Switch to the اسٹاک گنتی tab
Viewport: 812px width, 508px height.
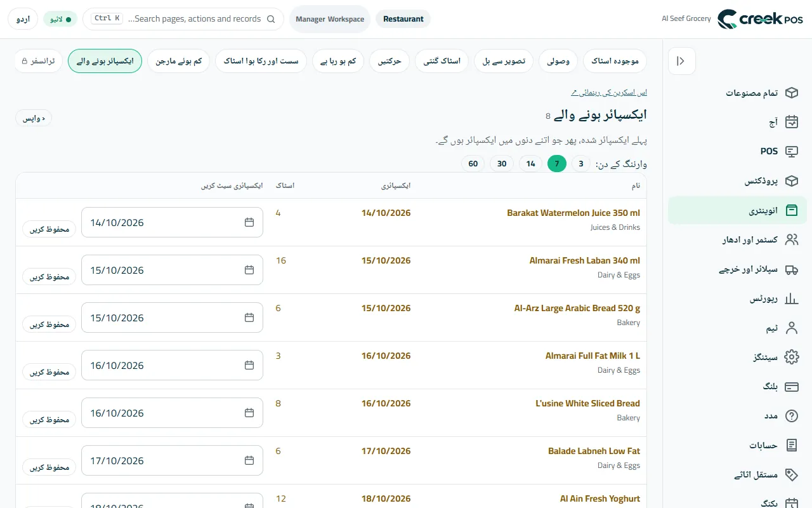442,61
